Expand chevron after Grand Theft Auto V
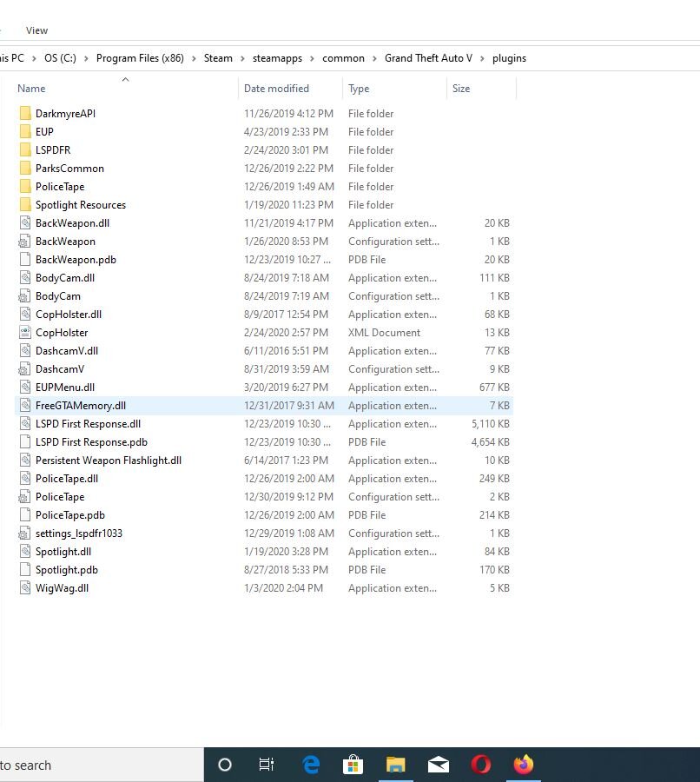 [482, 59]
